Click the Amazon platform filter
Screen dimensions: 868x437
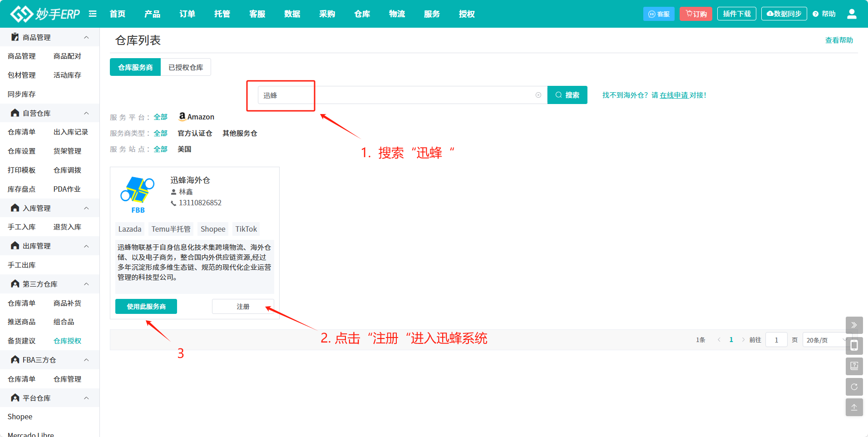click(196, 117)
